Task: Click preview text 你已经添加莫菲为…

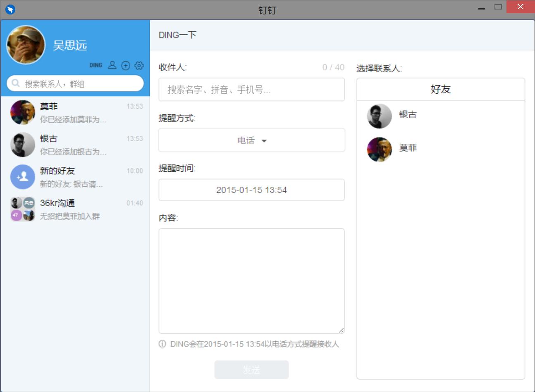Action: [x=73, y=119]
